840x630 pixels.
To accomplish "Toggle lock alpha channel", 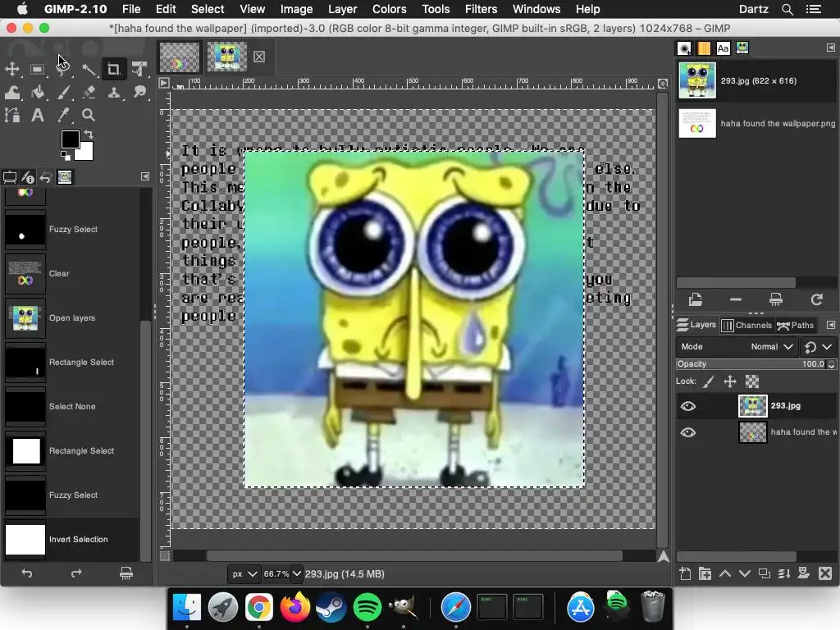I will click(752, 381).
